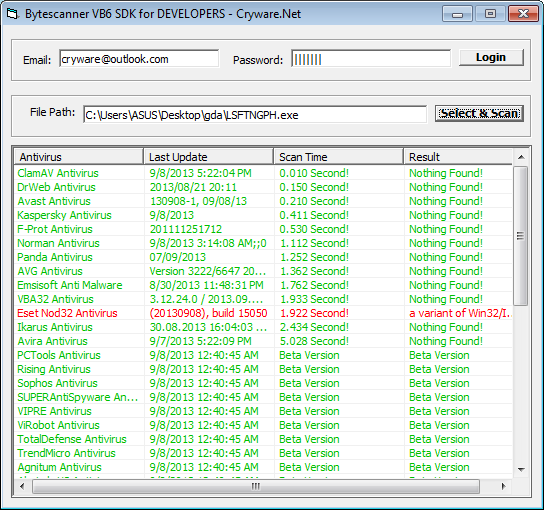Image resolution: width=544 pixels, height=510 pixels.
Task: Click the '201111251712' last update cell
Action: click(x=186, y=229)
